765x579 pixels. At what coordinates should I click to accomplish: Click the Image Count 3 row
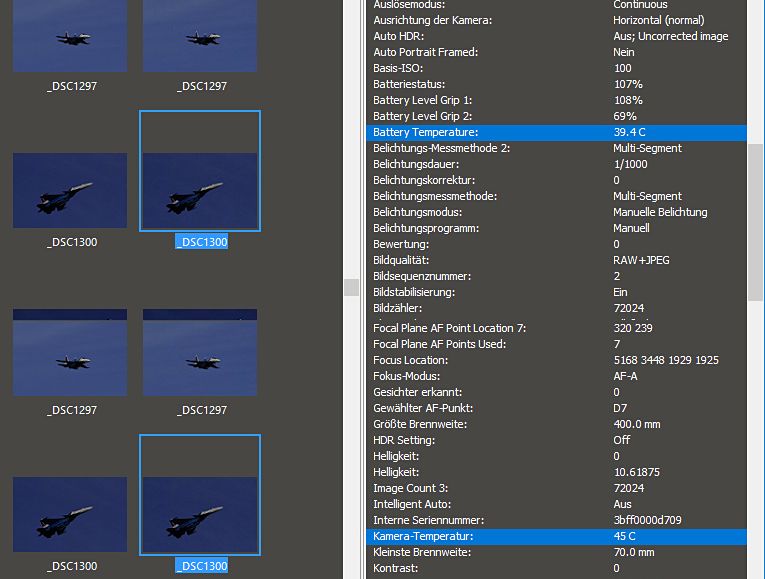point(556,488)
